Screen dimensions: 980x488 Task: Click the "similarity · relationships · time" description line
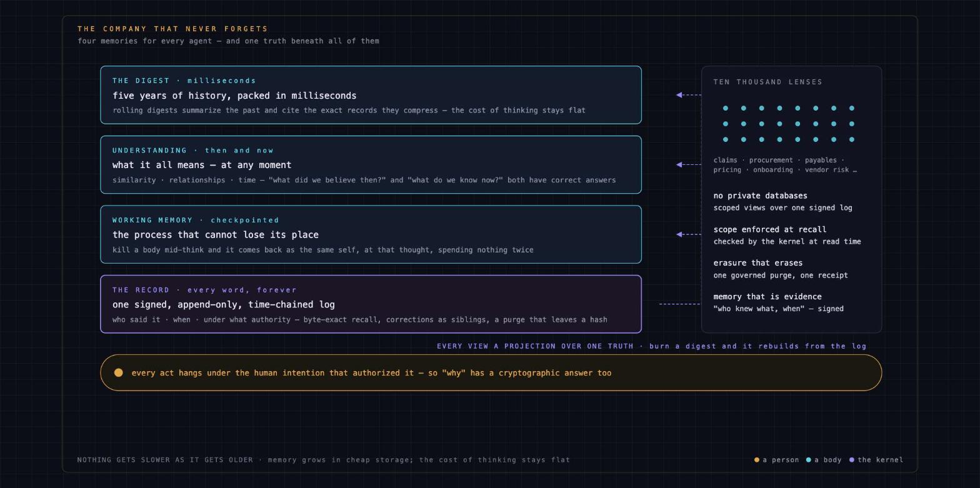[364, 180]
